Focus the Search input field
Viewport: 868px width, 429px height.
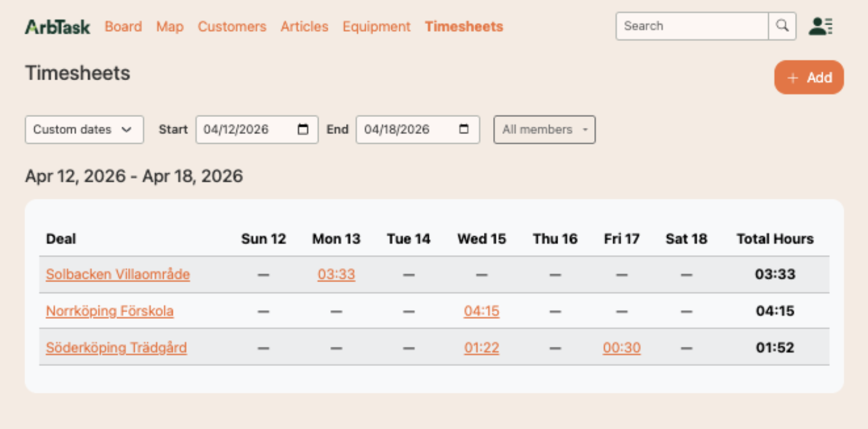pyautogui.click(x=692, y=26)
